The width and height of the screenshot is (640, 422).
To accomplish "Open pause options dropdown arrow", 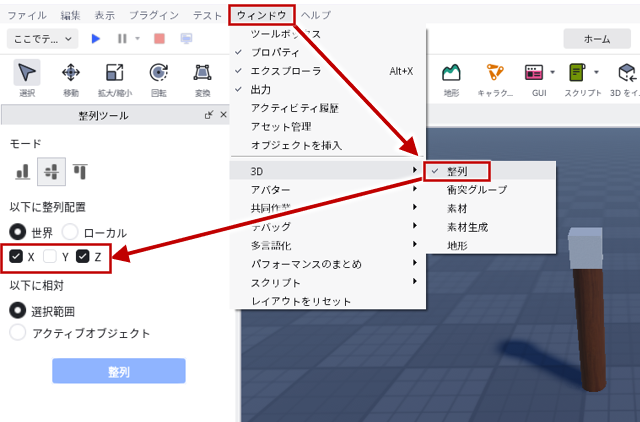I will (x=138, y=39).
